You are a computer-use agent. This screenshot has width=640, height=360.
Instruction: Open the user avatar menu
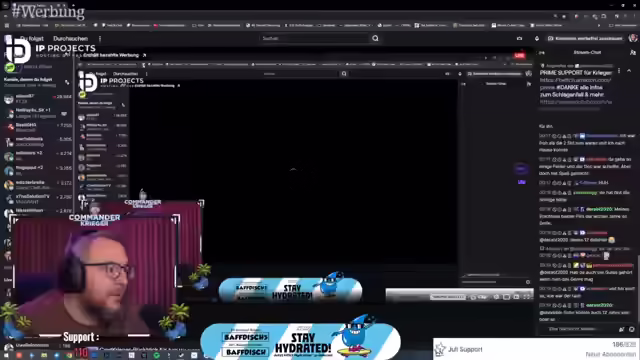click(x=633, y=38)
